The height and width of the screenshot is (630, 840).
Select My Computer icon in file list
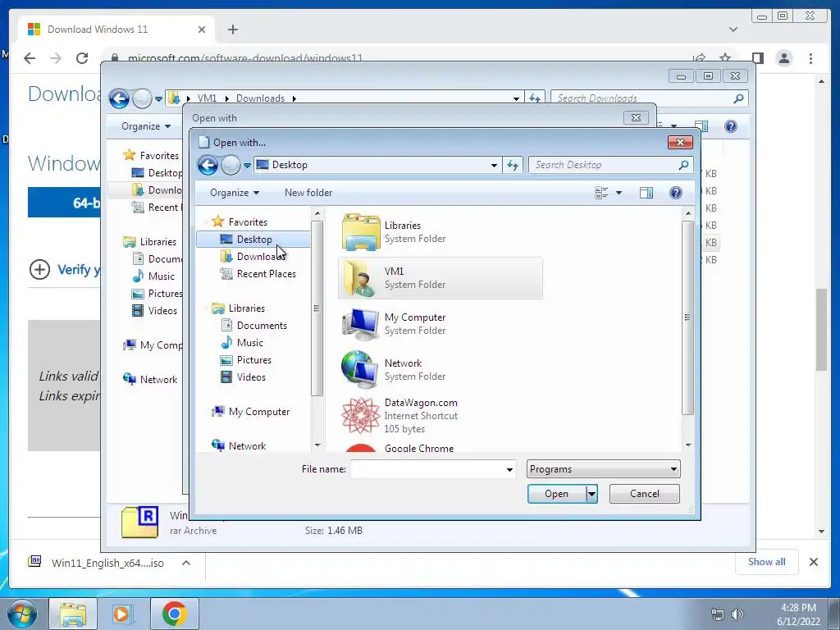(x=361, y=324)
